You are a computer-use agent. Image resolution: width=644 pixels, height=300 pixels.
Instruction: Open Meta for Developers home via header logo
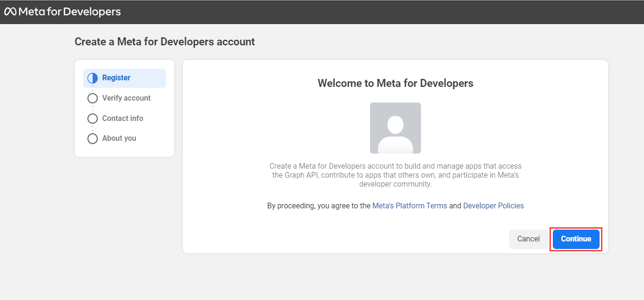(61, 11)
